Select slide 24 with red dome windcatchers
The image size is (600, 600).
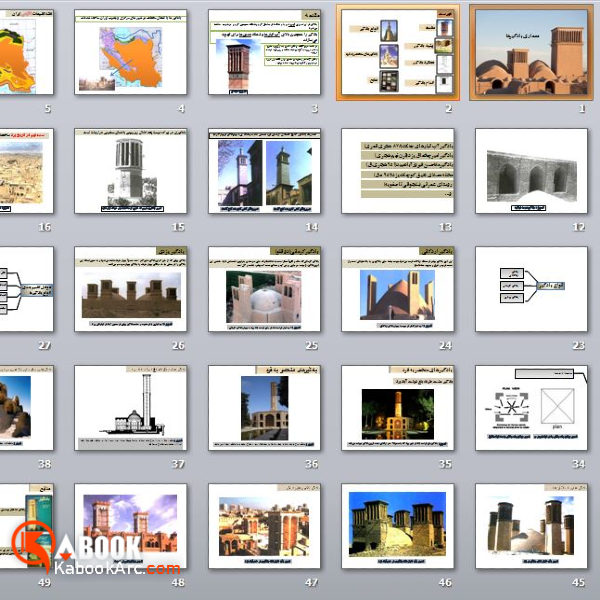pyautogui.click(x=398, y=289)
